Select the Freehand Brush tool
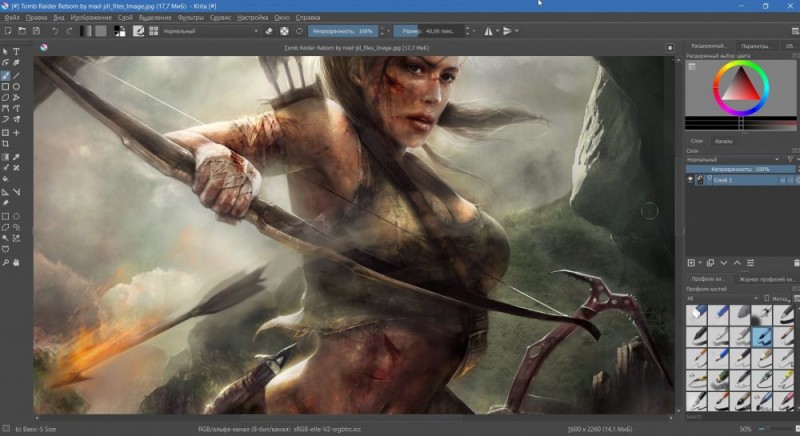The image size is (800, 436). tap(5, 75)
